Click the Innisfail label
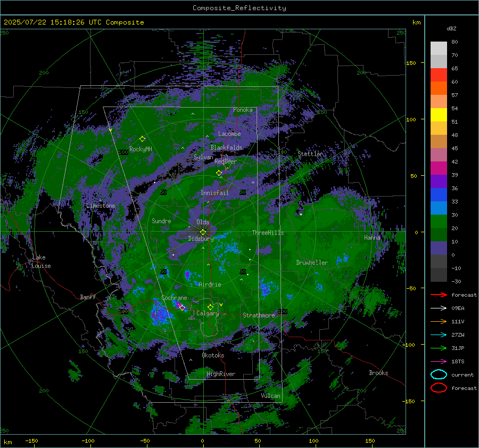Screen dimensions: 479x448 214,193
